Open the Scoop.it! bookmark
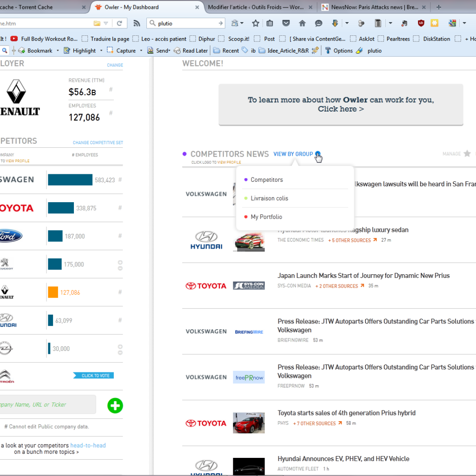 click(234, 39)
